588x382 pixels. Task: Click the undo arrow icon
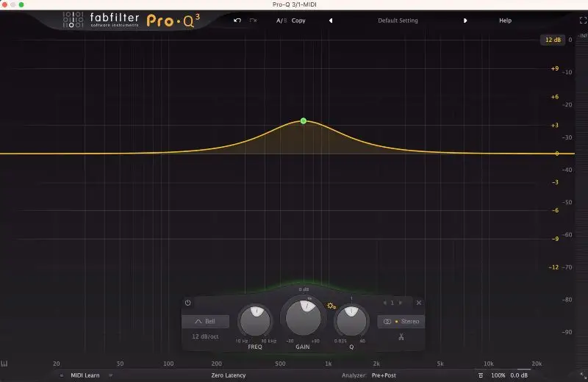237,21
